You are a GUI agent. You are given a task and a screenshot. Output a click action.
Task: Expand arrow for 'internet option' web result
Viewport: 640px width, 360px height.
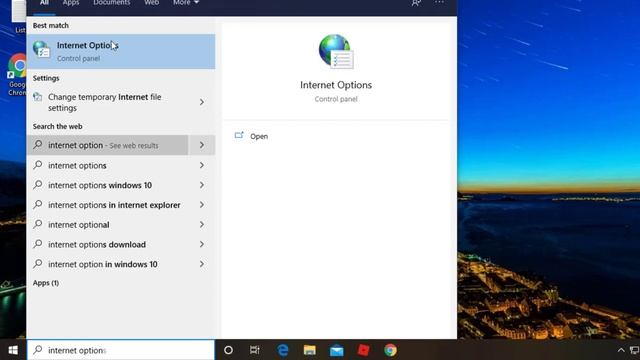[x=202, y=145]
